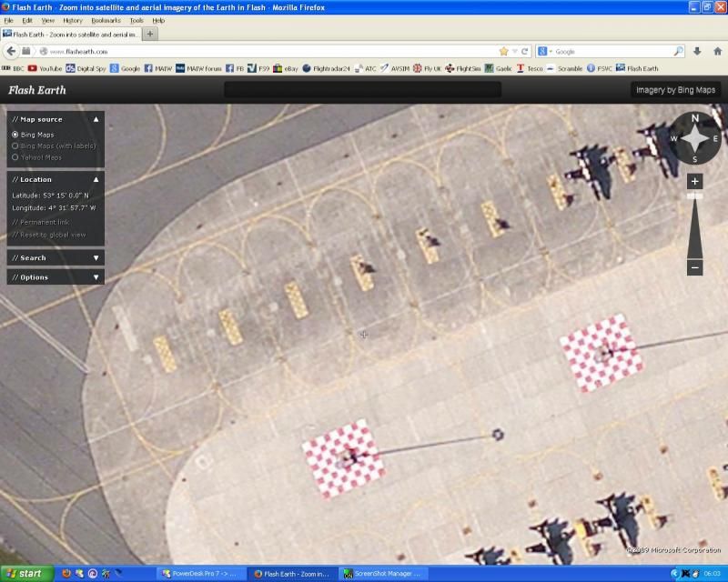This screenshot has height=582, width=728.
Task: Open the FSVC bookmark
Action: pyautogui.click(x=600, y=68)
